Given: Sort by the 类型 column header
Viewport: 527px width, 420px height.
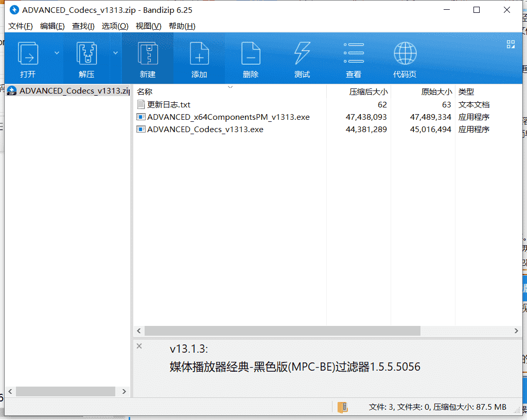Looking at the screenshot, I should 489,92.
